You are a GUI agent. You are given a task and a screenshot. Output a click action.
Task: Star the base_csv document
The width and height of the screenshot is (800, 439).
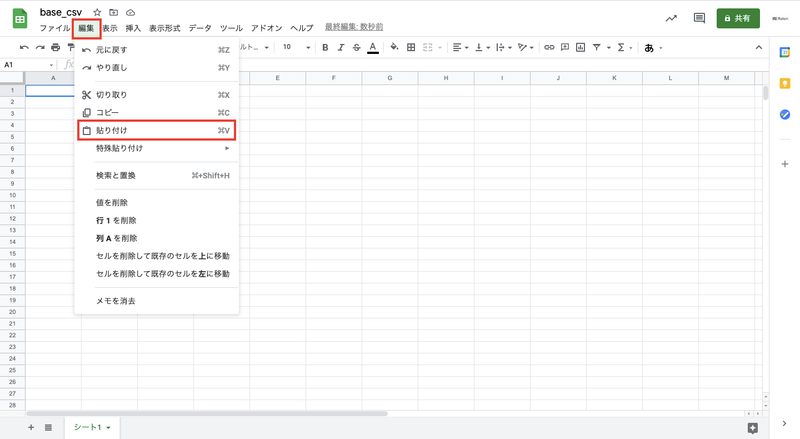pos(97,12)
